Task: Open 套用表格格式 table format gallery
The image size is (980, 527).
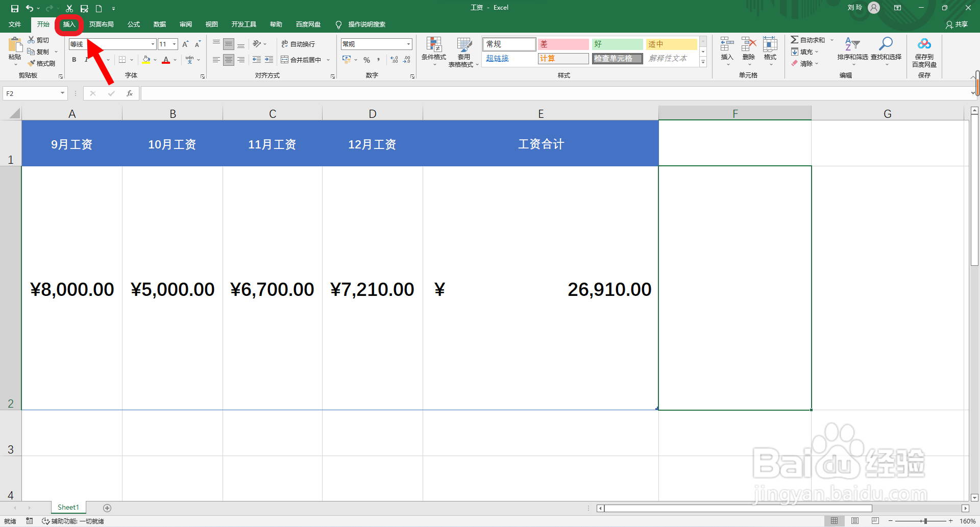Action: [x=463, y=52]
